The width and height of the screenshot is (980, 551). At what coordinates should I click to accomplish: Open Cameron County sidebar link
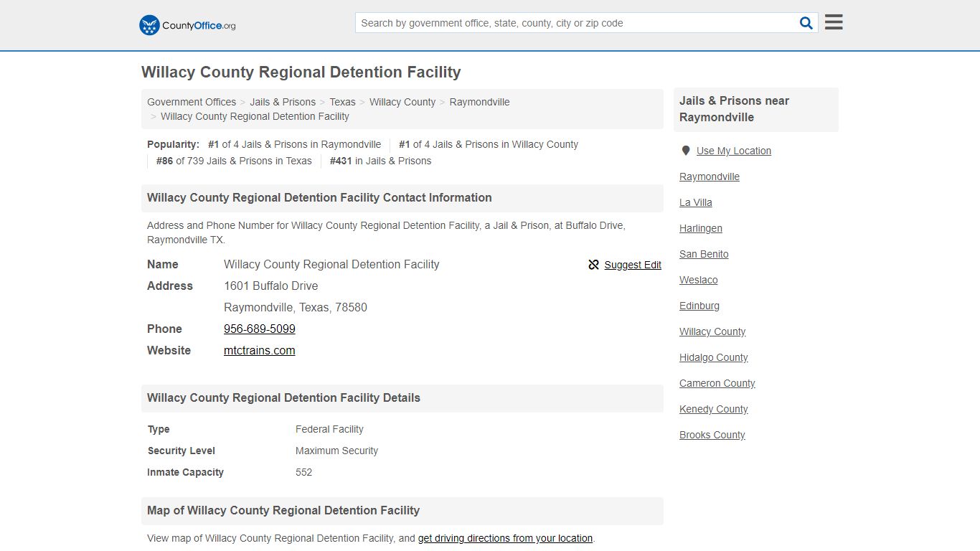point(717,383)
